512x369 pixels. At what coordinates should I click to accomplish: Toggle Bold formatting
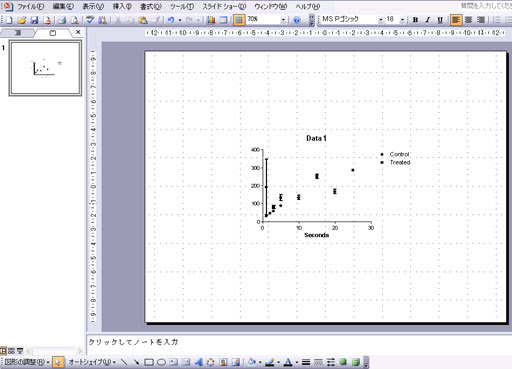[x=415, y=20]
